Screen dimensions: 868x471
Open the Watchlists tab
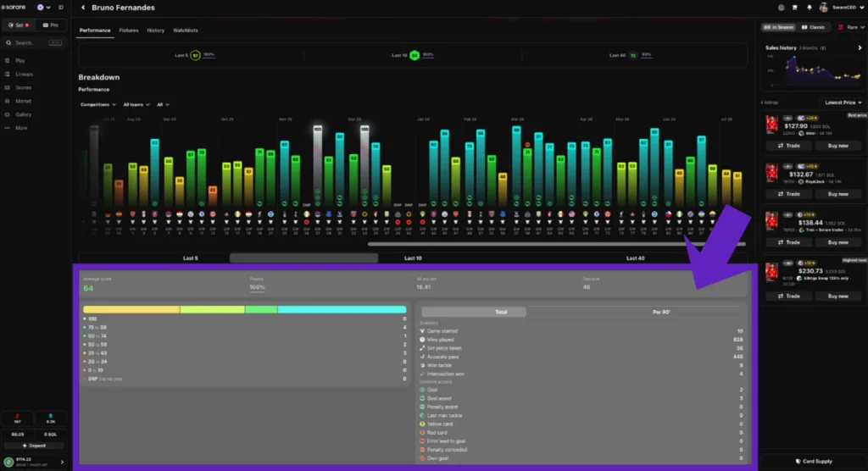[x=186, y=30]
